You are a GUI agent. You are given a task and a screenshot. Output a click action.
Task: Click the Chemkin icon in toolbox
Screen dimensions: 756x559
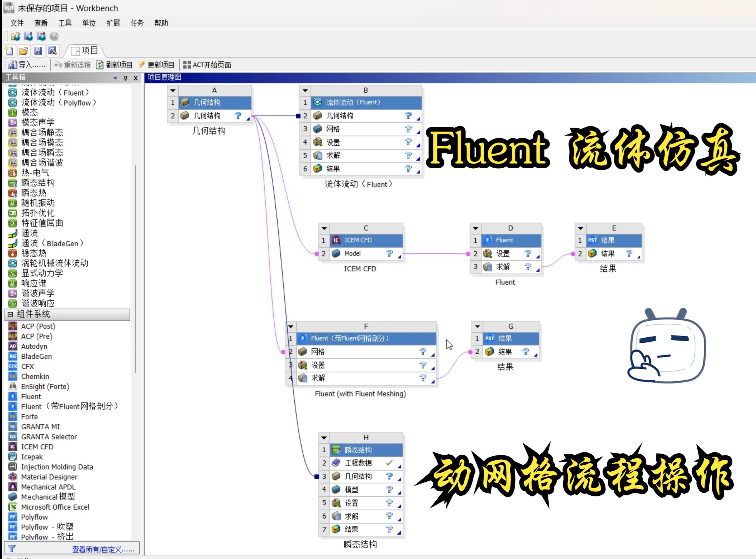point(13,376)
